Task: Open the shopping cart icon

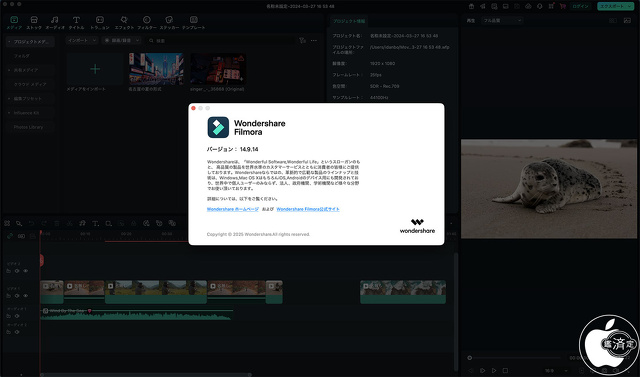Action: 562,6
